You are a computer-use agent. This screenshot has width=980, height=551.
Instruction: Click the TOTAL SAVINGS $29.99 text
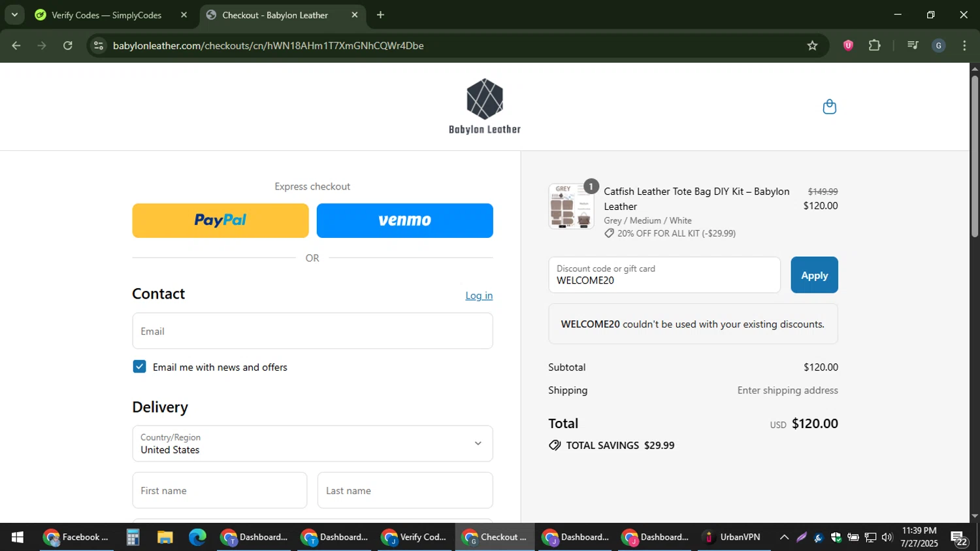(x=620, y=445)
